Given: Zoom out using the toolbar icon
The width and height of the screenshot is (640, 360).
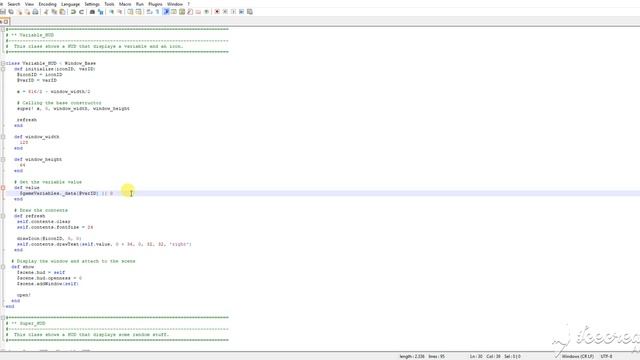Looking at the screenshot, I should [x=120, y=12].
